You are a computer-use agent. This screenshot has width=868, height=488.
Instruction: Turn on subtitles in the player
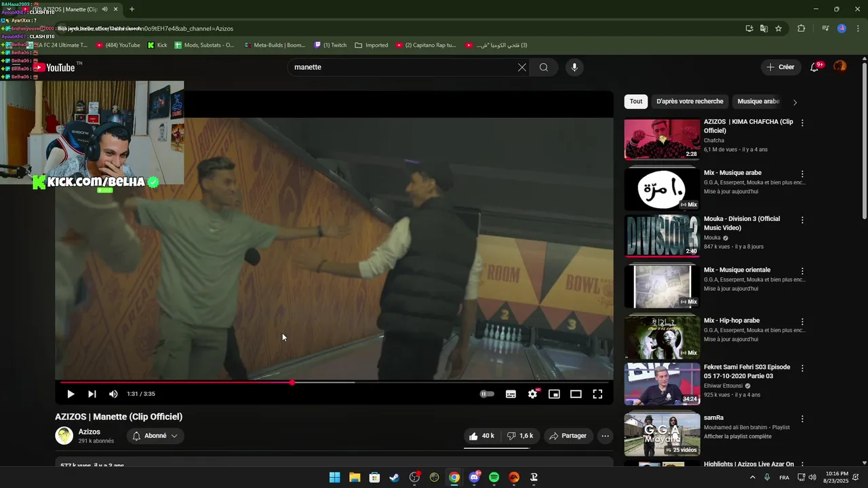tap(511, 394)
